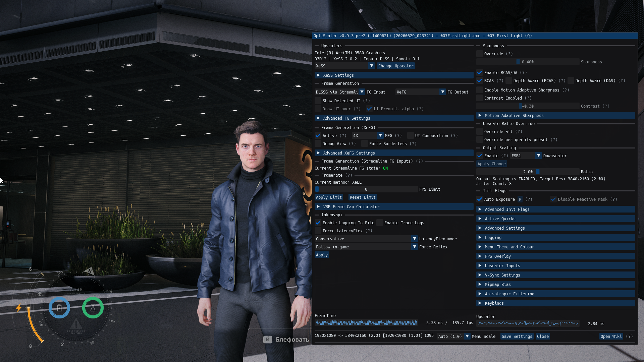Toggle the Contrast Enabled checkbox

point(480,98)
